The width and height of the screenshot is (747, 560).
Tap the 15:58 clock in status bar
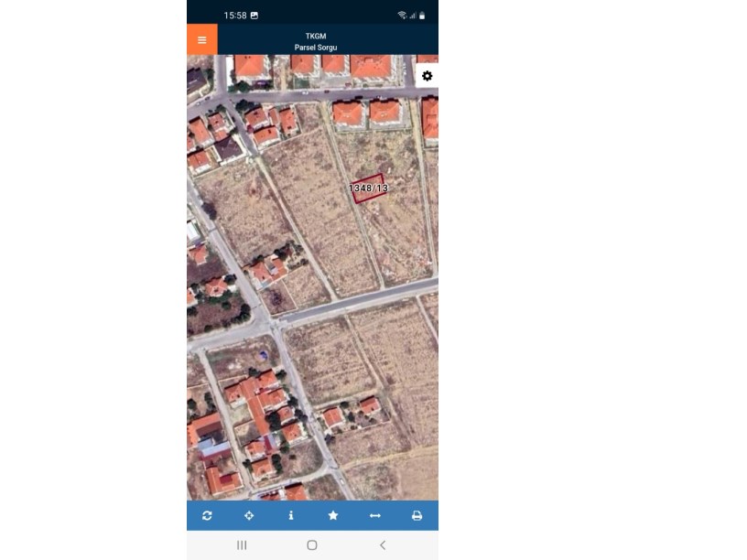pos(234,16)
